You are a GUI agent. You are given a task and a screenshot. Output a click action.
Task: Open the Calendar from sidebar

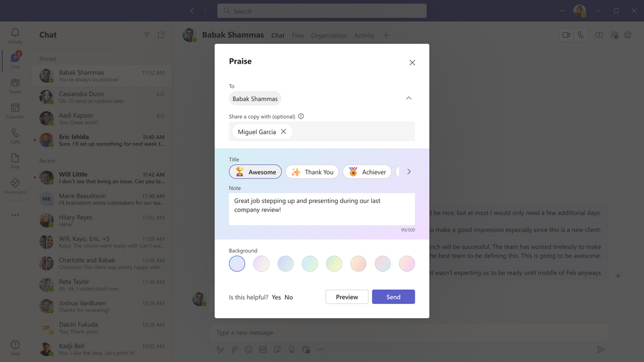15,110
